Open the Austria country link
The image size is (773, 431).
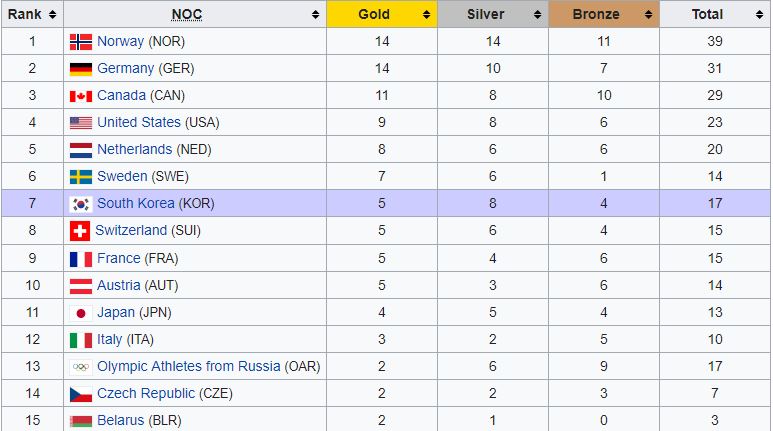(118, 285)
